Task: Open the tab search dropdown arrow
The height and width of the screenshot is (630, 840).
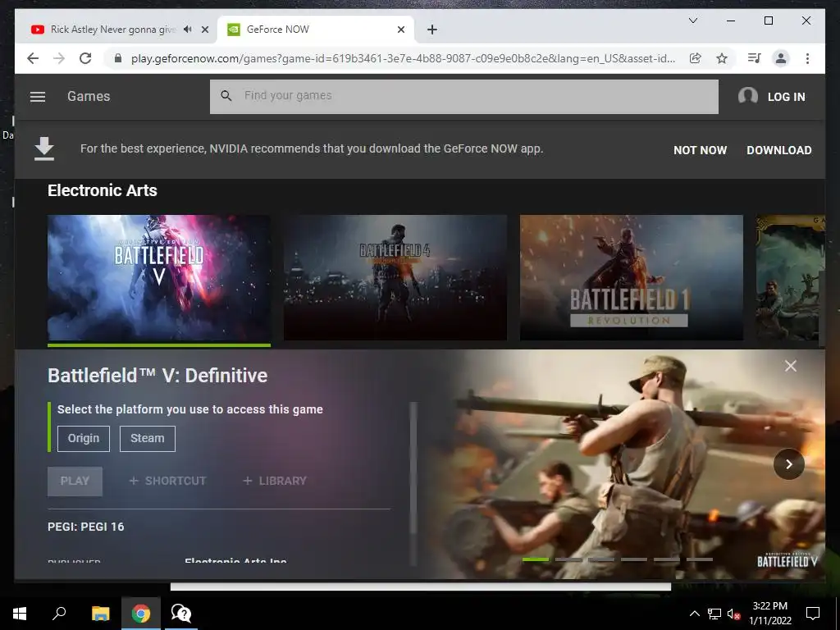Action: pyautogui.click(x=692, y=21)
